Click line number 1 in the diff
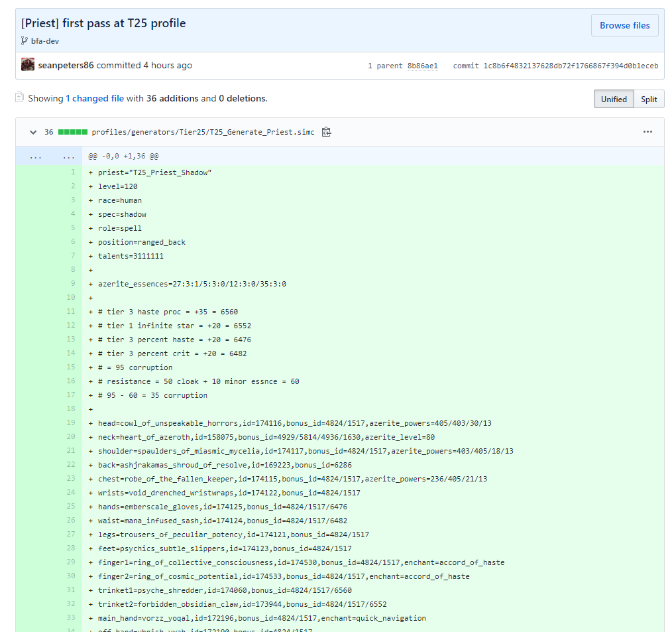Screen dimensions: 672x632 73,172
